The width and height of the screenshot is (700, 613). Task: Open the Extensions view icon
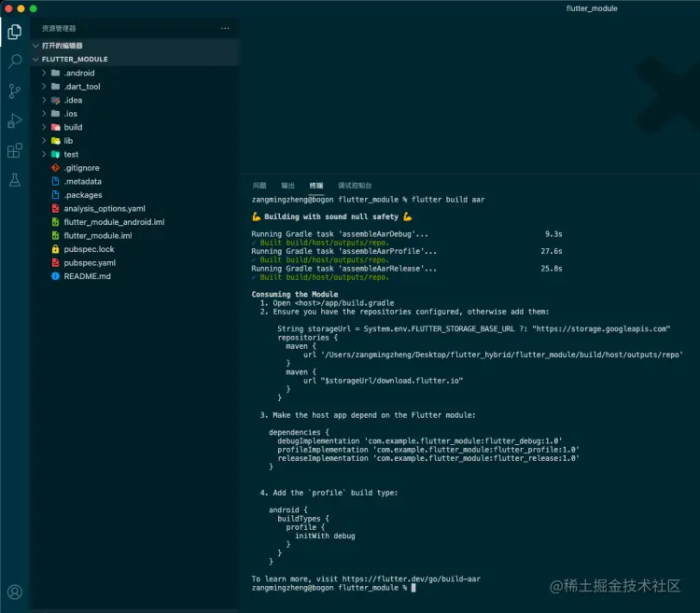click(x=14, y=151)
